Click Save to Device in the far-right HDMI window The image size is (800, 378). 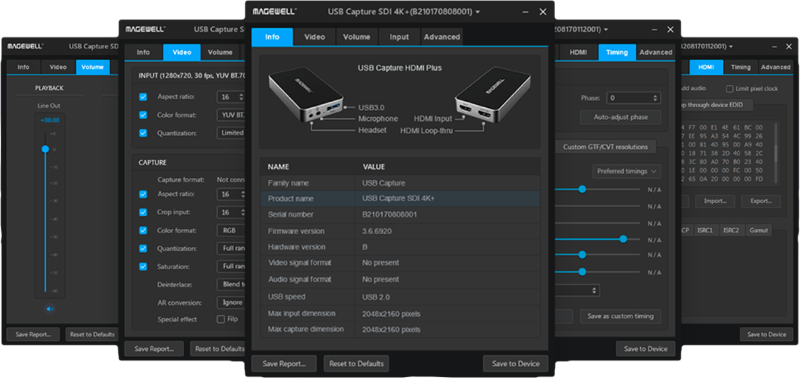[x=767, y=334]
